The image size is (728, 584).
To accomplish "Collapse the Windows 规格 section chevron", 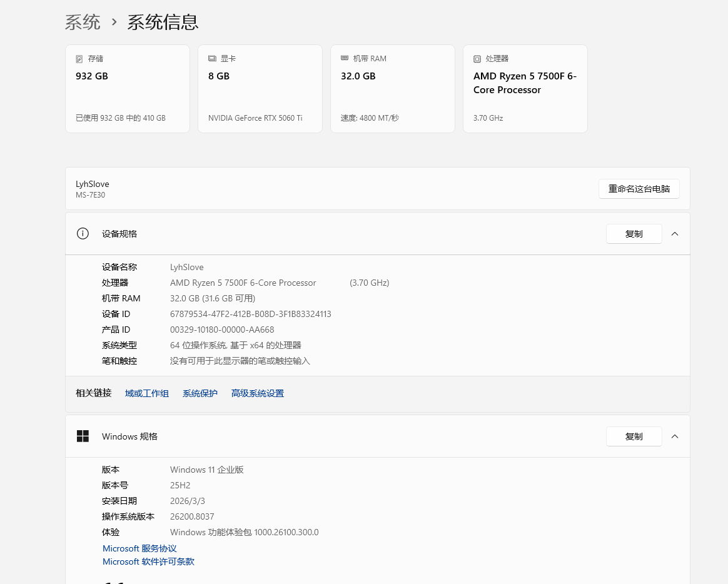I will 675,436.
